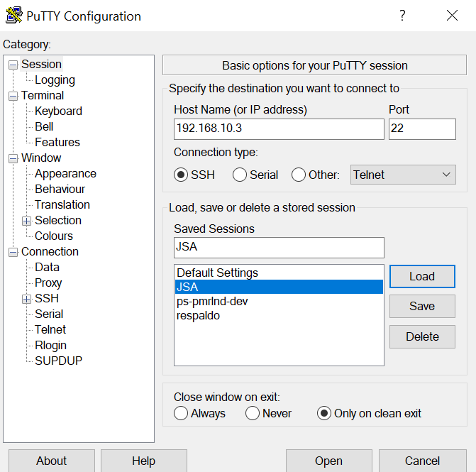
Task: Select the ps-pmrlnd-dev saved session
Action: coord(212,301)
